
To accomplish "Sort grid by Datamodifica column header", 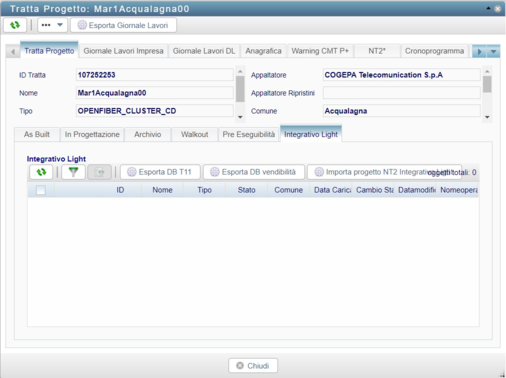I will click(x=415, y=190).
